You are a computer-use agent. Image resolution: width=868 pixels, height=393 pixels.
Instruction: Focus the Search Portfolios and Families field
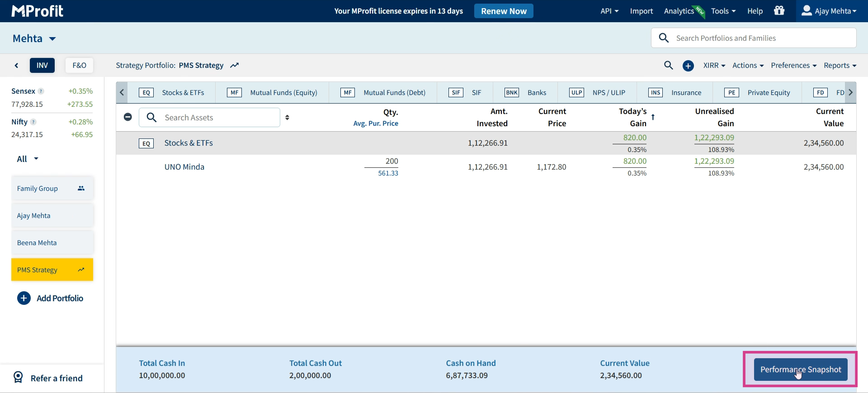tap(754, 38)
